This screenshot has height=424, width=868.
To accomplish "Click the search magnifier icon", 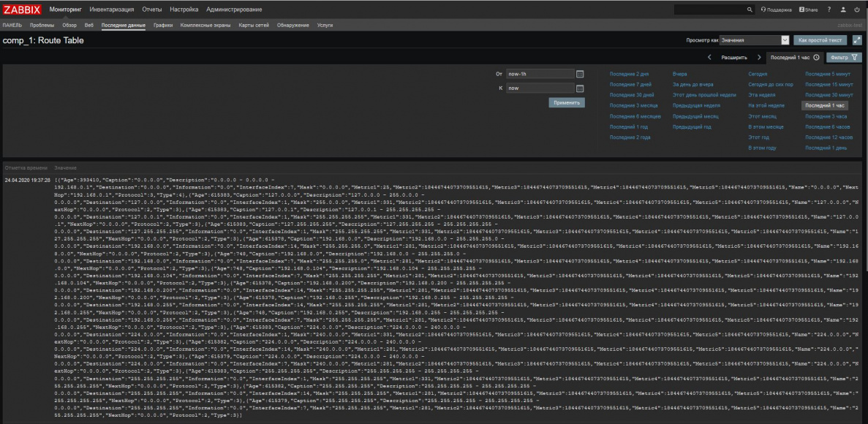I will click(750, 9).
